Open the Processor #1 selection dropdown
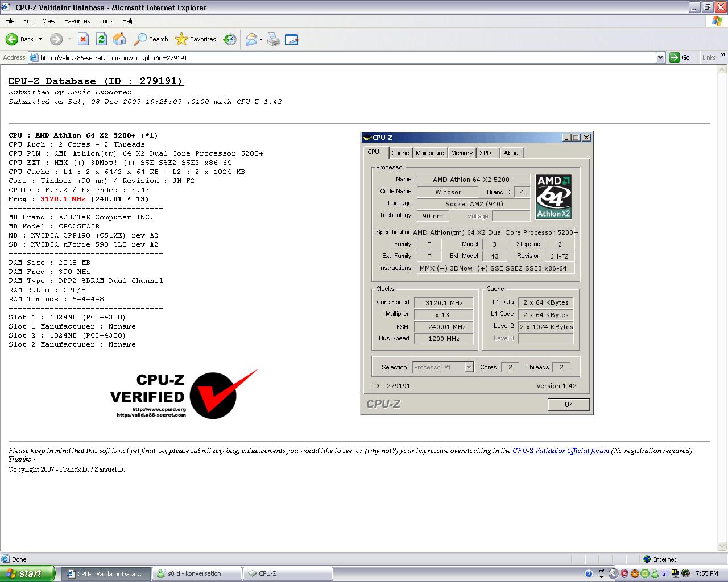 point(443,367)
